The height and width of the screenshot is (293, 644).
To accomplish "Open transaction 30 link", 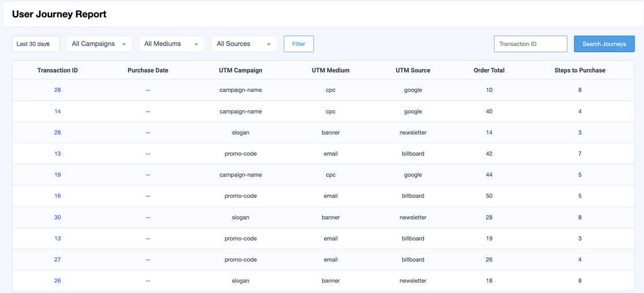I will 58,217.
